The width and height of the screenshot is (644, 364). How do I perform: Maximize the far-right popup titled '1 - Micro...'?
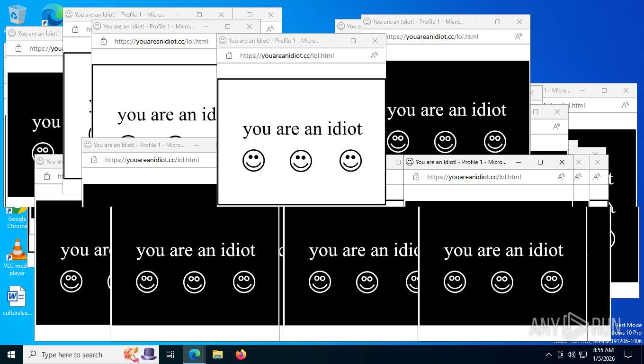(604, 91)
